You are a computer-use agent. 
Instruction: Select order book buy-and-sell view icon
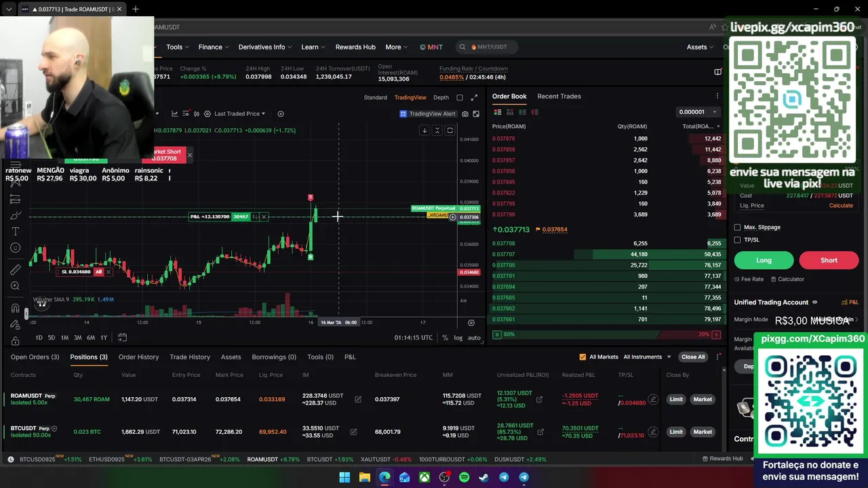498,113
